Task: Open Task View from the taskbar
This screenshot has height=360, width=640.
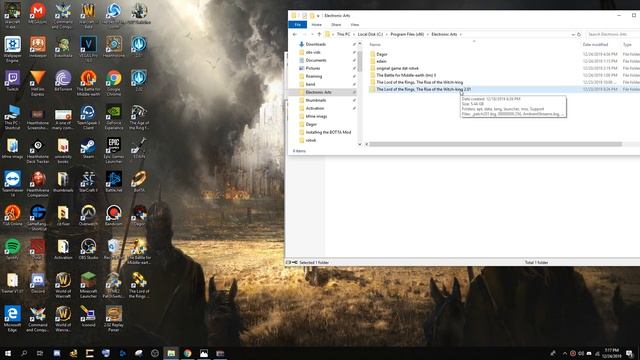Action: [x=40, y=353]
